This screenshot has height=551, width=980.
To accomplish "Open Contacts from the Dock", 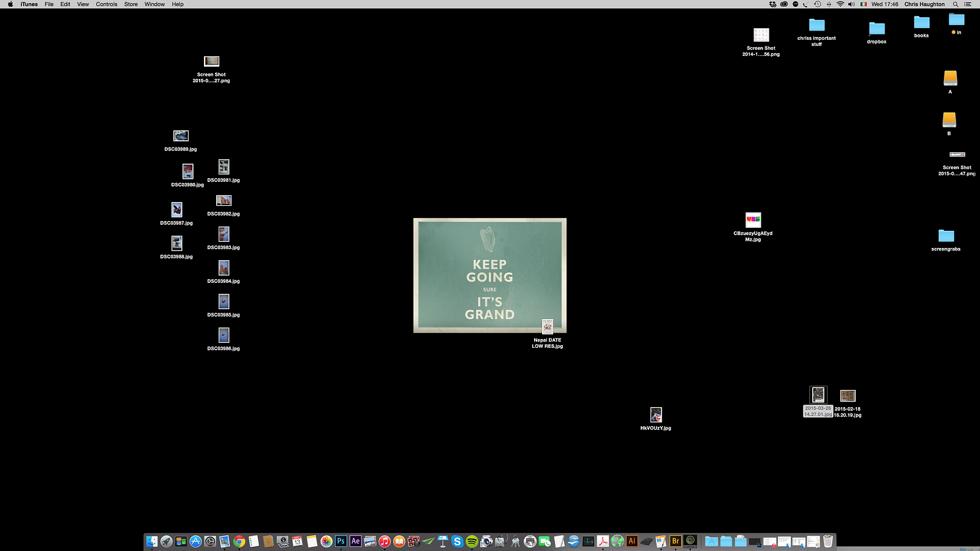I will click(268, 541).
